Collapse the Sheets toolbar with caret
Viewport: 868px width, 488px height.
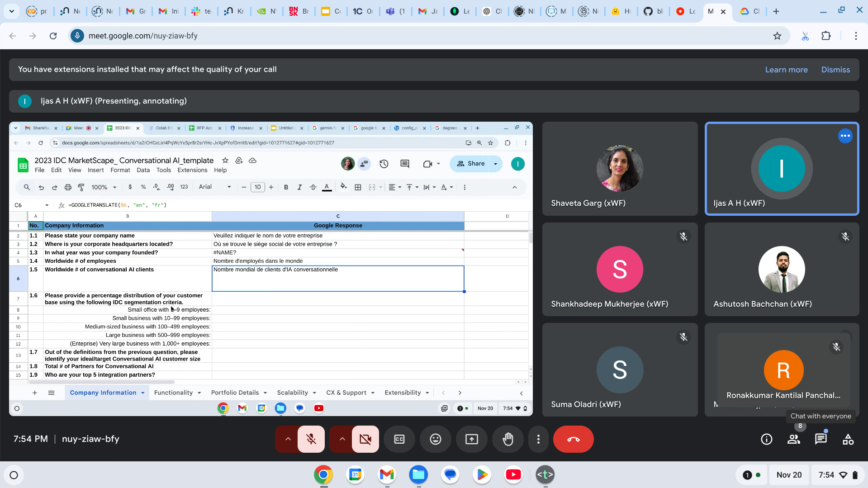[514, 187]
